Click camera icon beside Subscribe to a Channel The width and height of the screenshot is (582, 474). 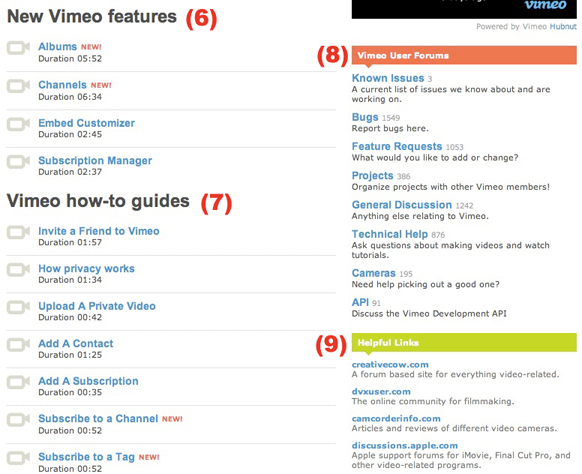18,420
